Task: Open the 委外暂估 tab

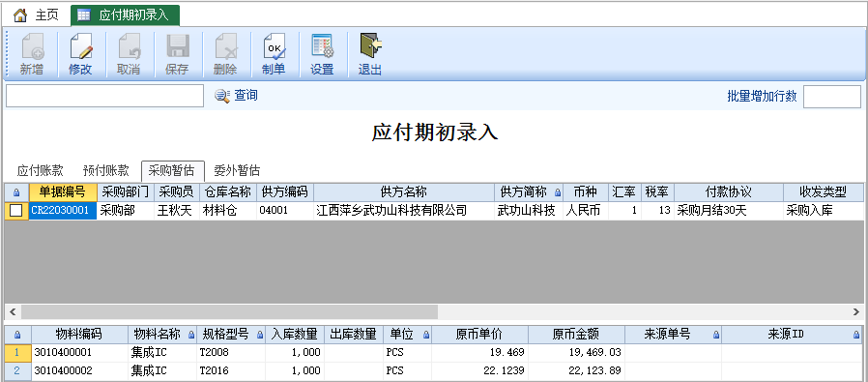Action: point(237,170)
